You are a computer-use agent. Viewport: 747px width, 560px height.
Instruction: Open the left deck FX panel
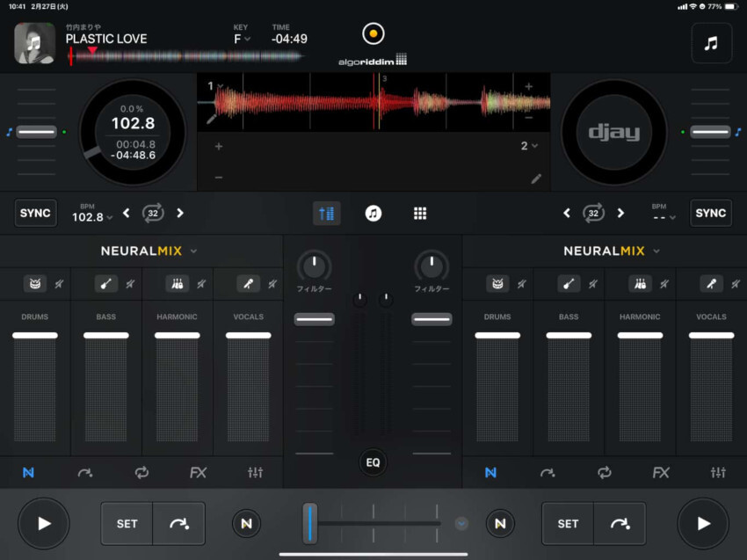[198, 473]
